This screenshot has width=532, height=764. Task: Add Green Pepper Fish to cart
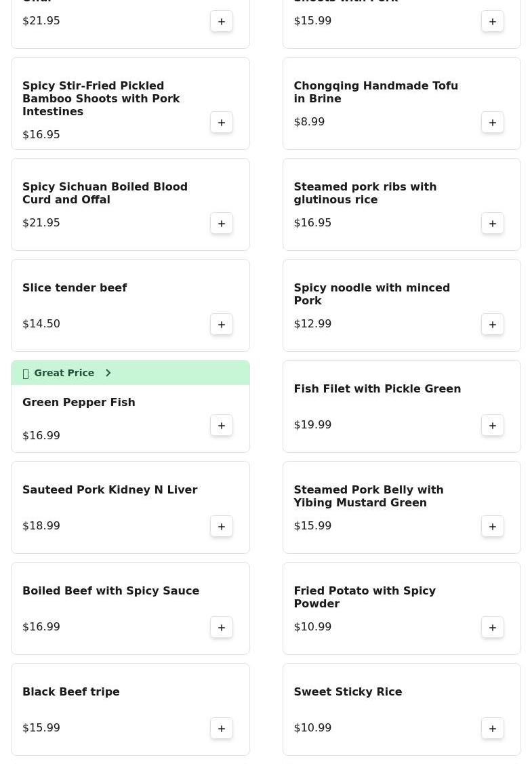coord(222,426)
